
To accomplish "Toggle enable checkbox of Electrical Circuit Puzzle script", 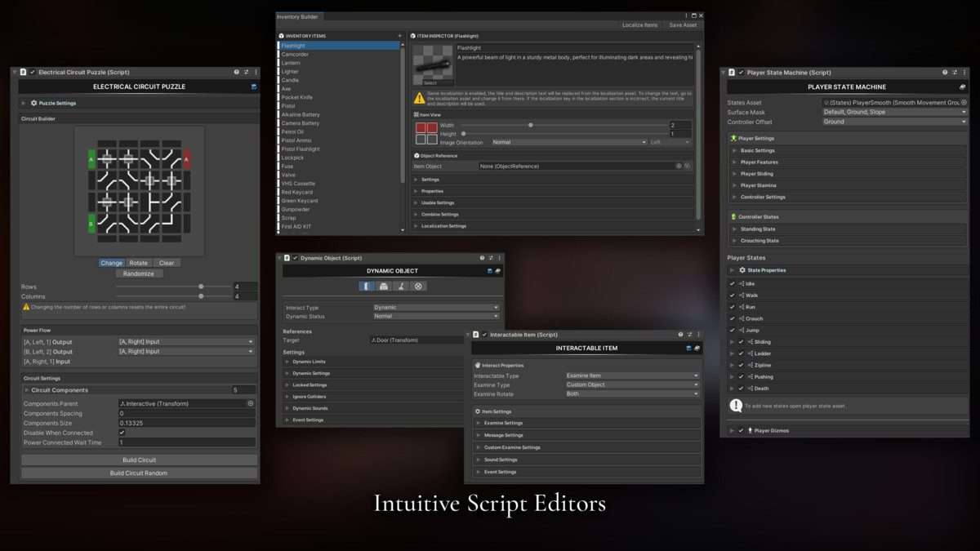I will tap(33, 73).
